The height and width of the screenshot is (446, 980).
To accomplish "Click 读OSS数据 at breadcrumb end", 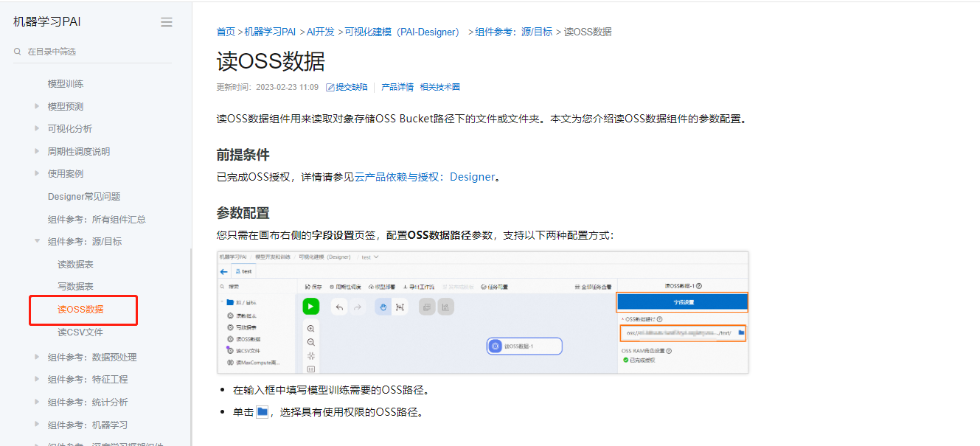I will (x=588, y=32).
